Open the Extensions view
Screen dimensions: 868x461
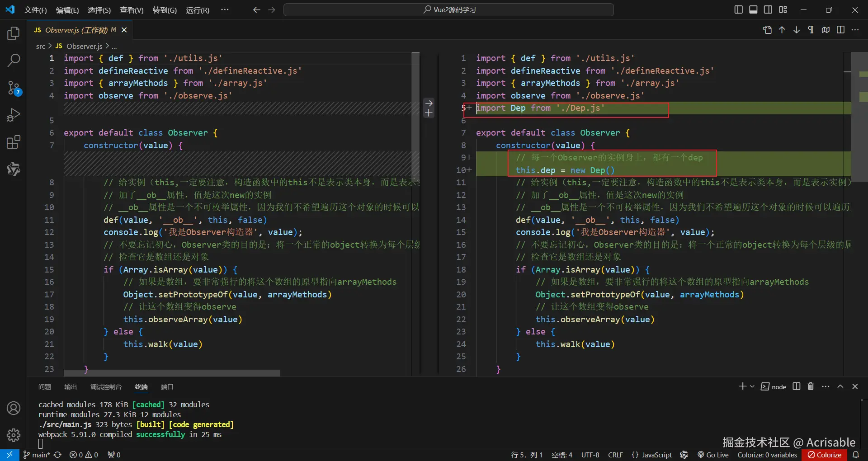tap(14, 142)
